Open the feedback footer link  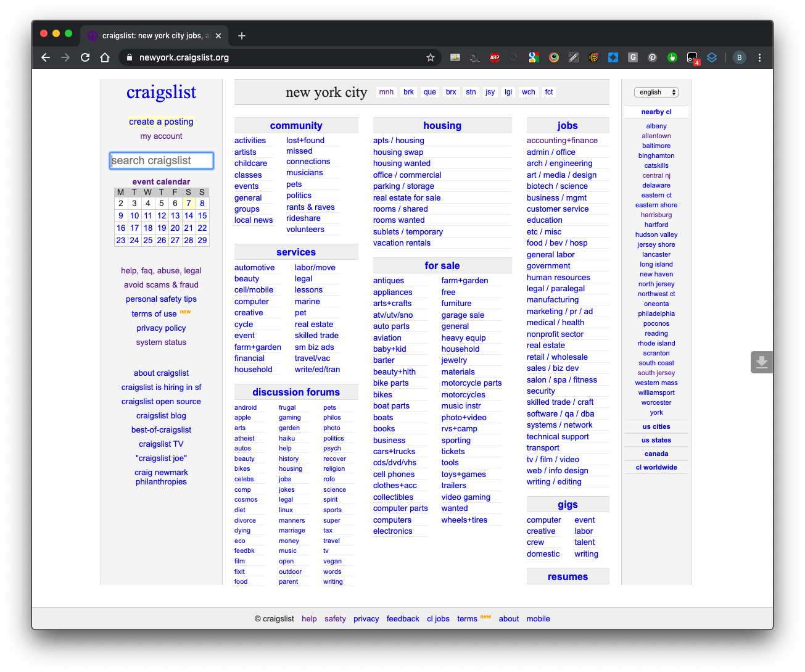coord(403,619)
